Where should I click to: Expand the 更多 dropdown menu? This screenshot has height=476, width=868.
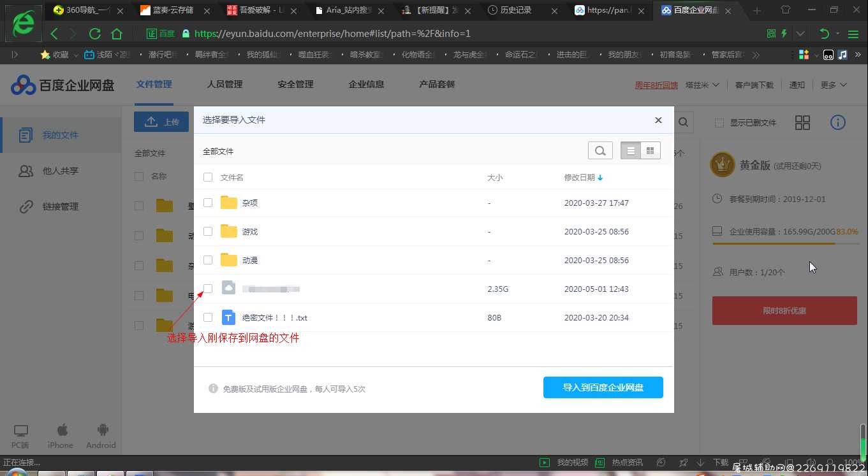[834, 85]
